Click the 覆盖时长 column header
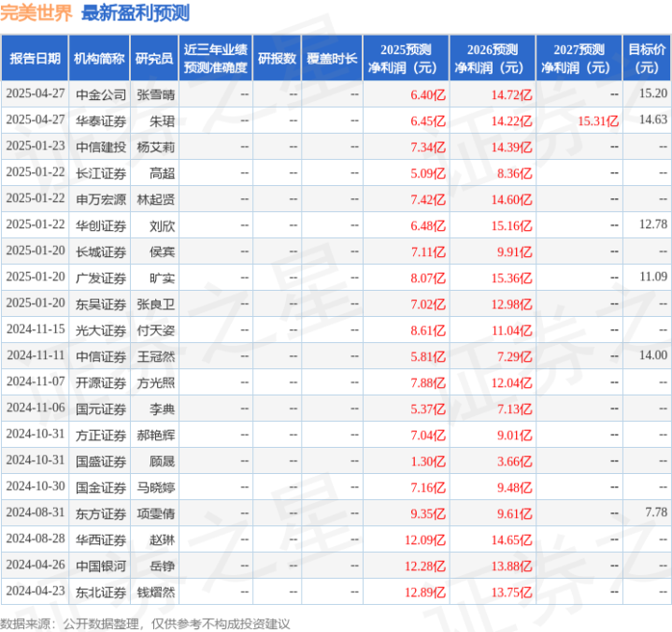 (332, 58)
